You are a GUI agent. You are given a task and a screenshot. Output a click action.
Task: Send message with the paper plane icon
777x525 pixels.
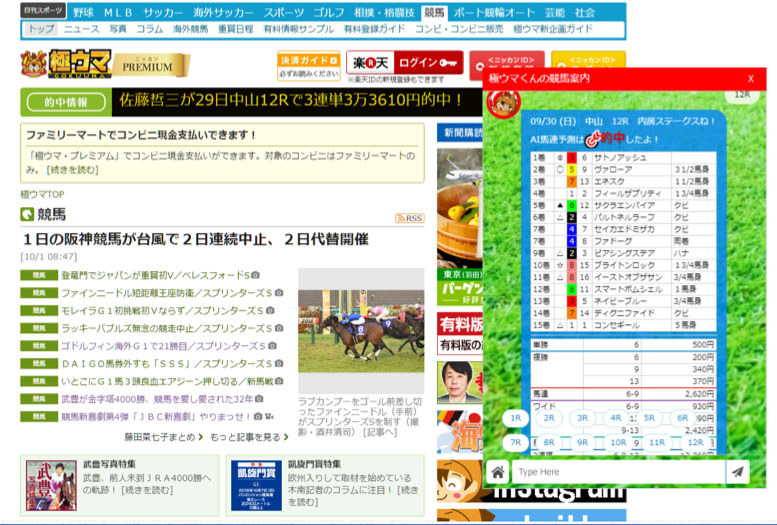[738, 472]
